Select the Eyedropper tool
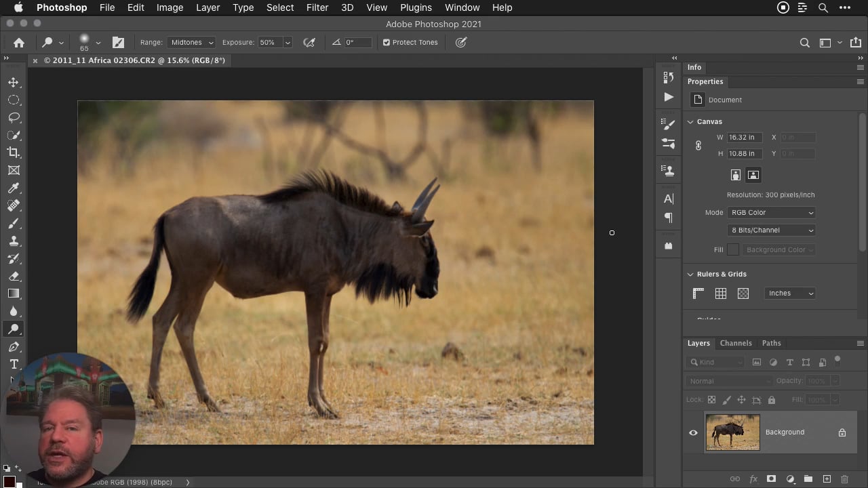 pyautogui.click(x=14, y=188)
